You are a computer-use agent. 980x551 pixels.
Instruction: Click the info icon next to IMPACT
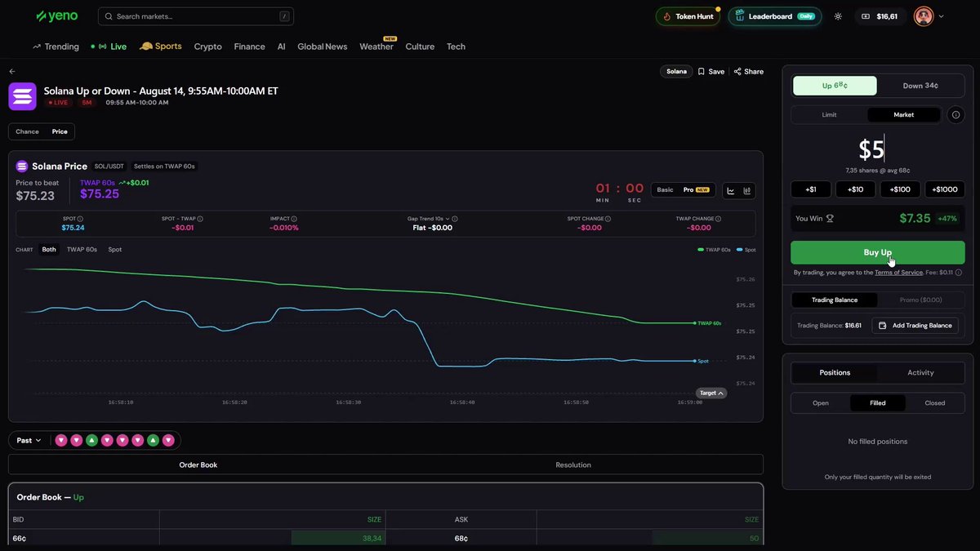294,219
